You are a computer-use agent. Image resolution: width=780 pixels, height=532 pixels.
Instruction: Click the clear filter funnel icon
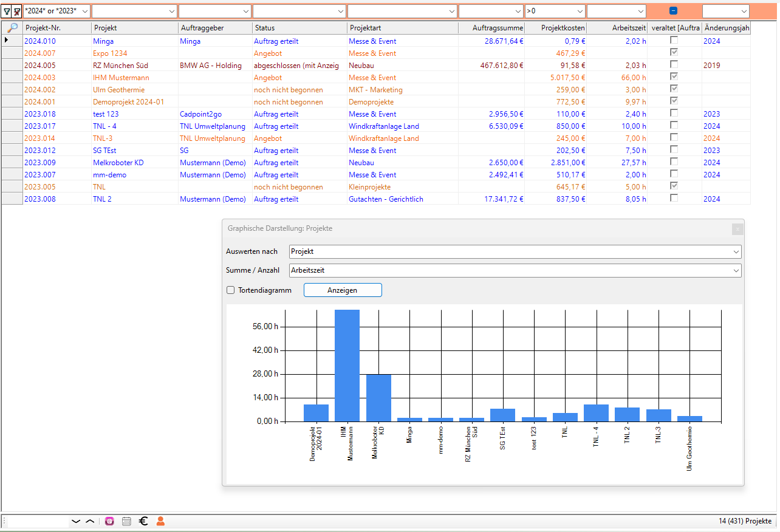[17, 11]
